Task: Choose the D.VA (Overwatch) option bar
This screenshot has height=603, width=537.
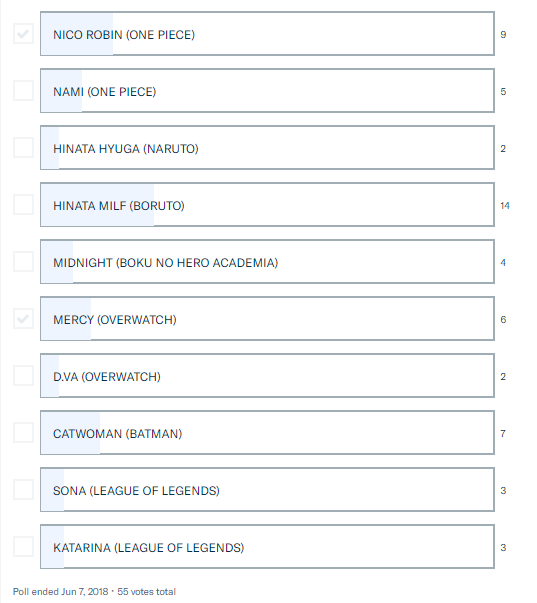Action: tap(267, 375)
